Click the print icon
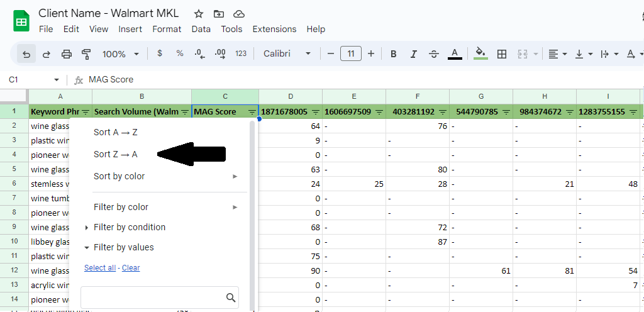 coord(67,53)
